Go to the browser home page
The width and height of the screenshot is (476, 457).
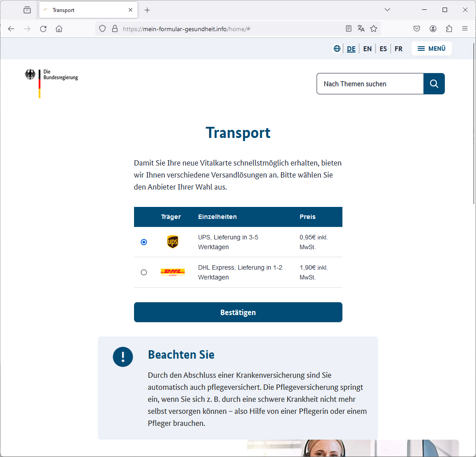(x=59, y=29)
